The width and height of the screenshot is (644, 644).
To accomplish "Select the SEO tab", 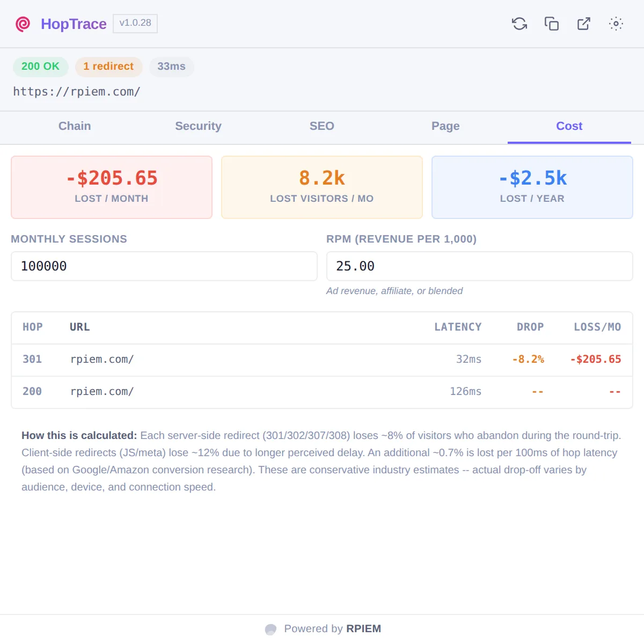I will [322, 126].
